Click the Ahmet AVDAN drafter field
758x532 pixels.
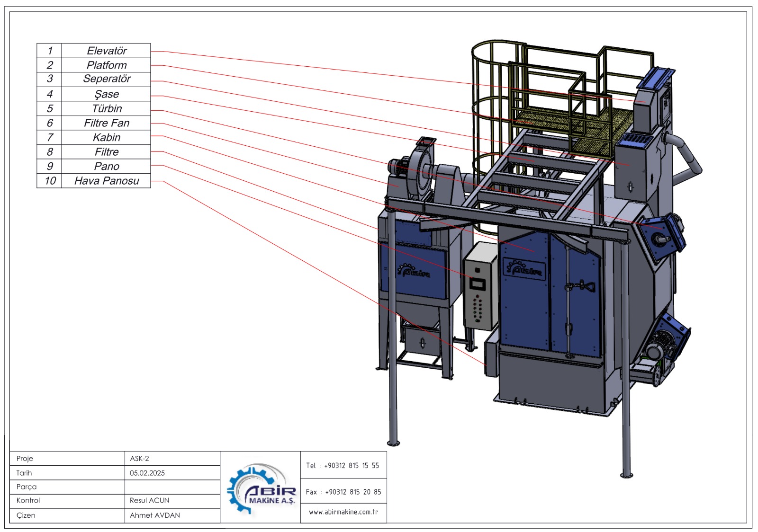click(155, 515)
